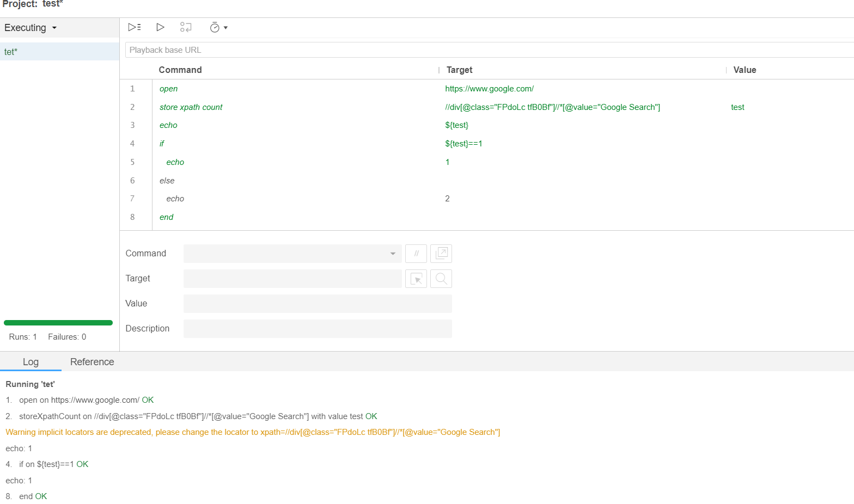Click into the Target input field
854x504 pixels.
pyautogui.click(x=292, y=279)
